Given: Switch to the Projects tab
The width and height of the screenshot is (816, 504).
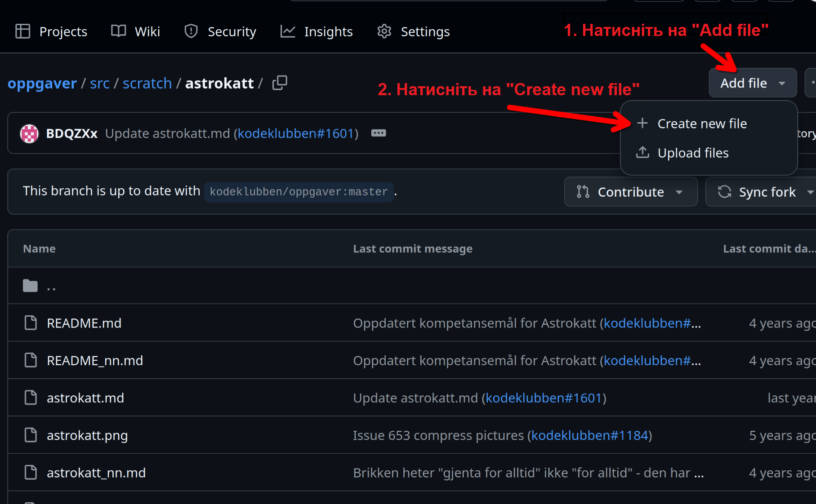Looking at the screenshot, I should [51, 31].
